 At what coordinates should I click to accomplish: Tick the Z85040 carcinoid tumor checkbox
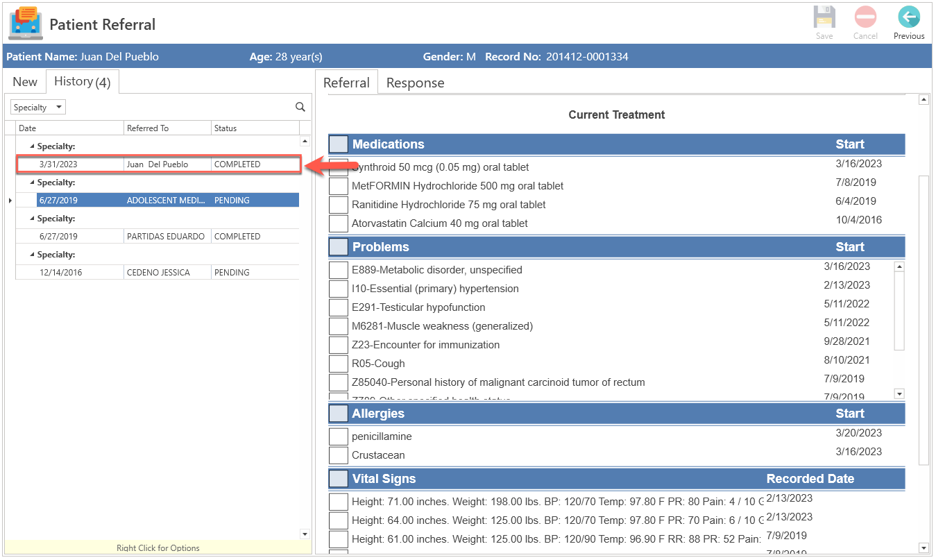point(338,382)
